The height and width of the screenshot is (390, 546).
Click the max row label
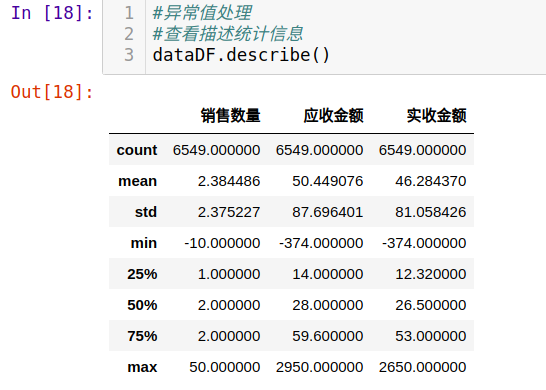(x=142, y=367)
